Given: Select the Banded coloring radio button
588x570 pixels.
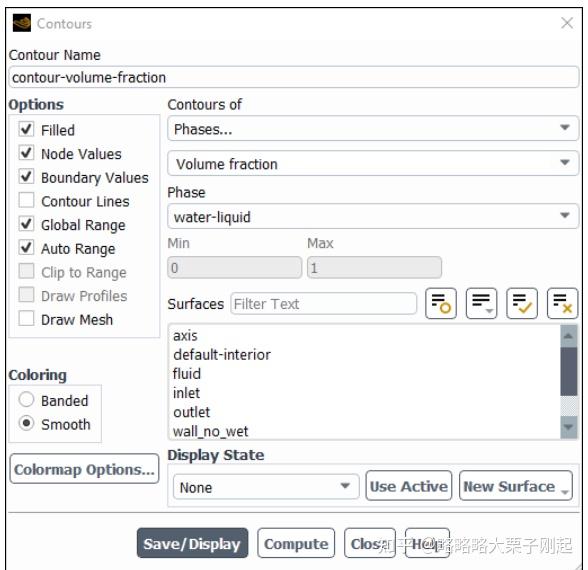Looking at the screenshot, I should 26,400.
